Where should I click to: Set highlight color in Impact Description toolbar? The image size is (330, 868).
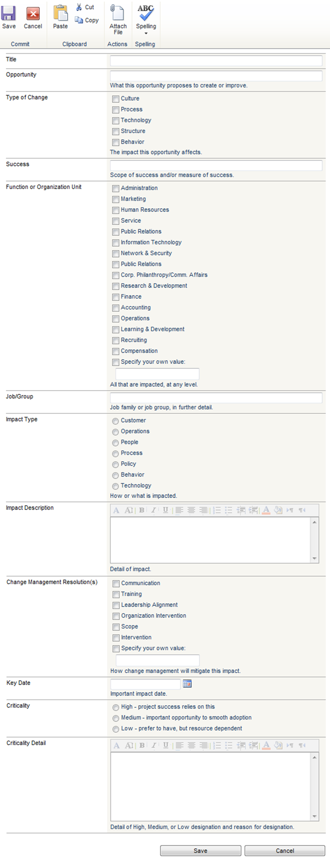point(278,510)
